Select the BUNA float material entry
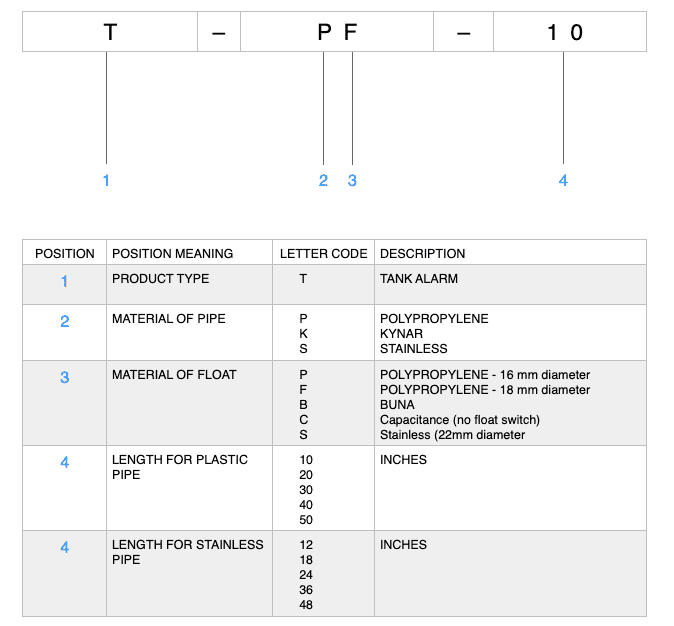Viewport: 674px width, 626px height. pyautogui.click(x=397, y=405)
